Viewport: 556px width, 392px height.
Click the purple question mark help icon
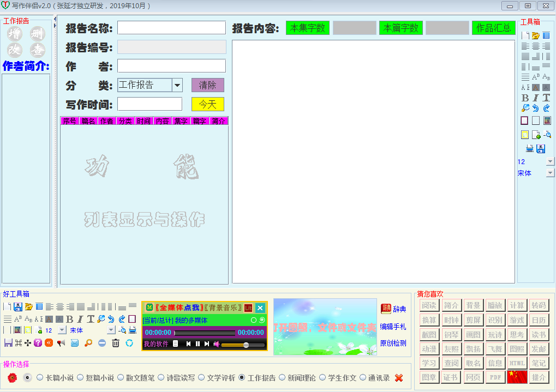[x=38, y=343]
